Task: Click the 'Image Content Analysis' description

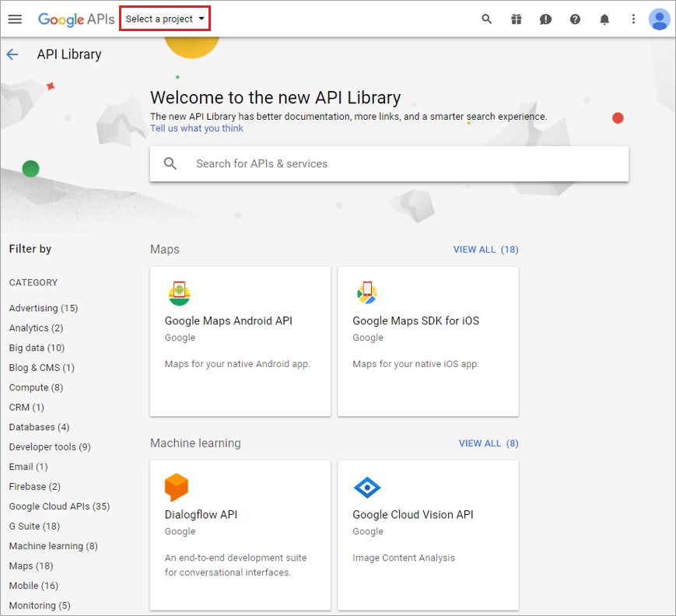Action: click(x=404, y=558)
